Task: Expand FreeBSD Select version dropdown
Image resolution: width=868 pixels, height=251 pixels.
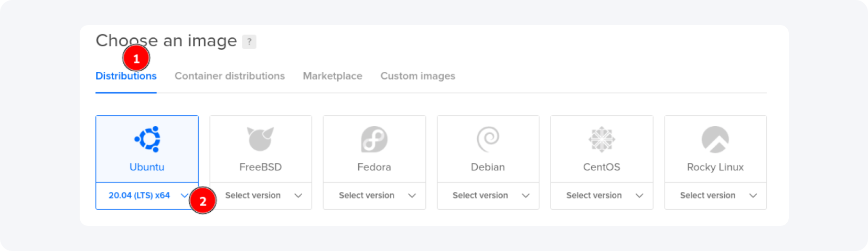Action: [x=261, y=195]
